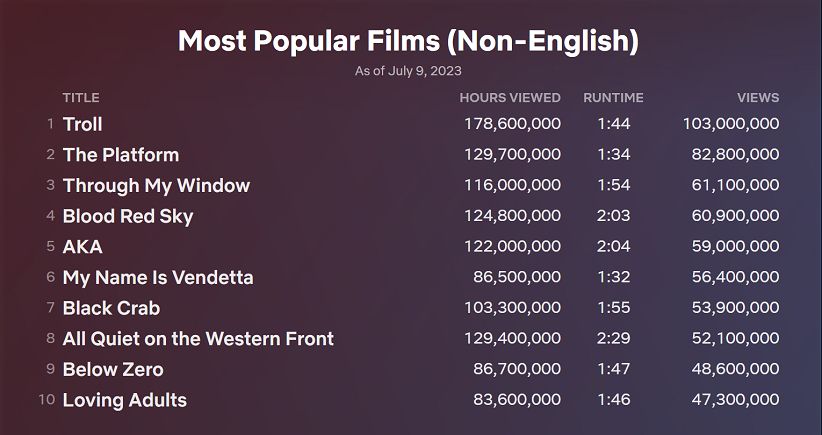Click the TITLE column header
Screen dimensions: 822x435
tap(81, 98)
